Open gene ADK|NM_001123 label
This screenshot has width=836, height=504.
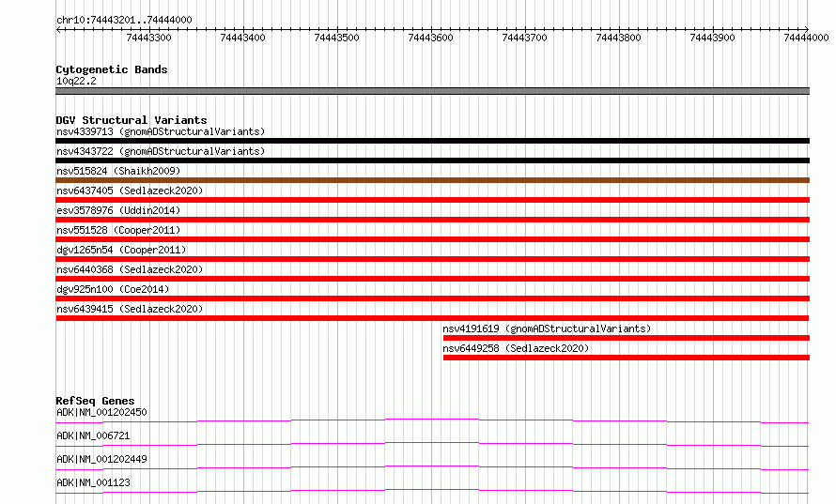click(x=93, y=482)
